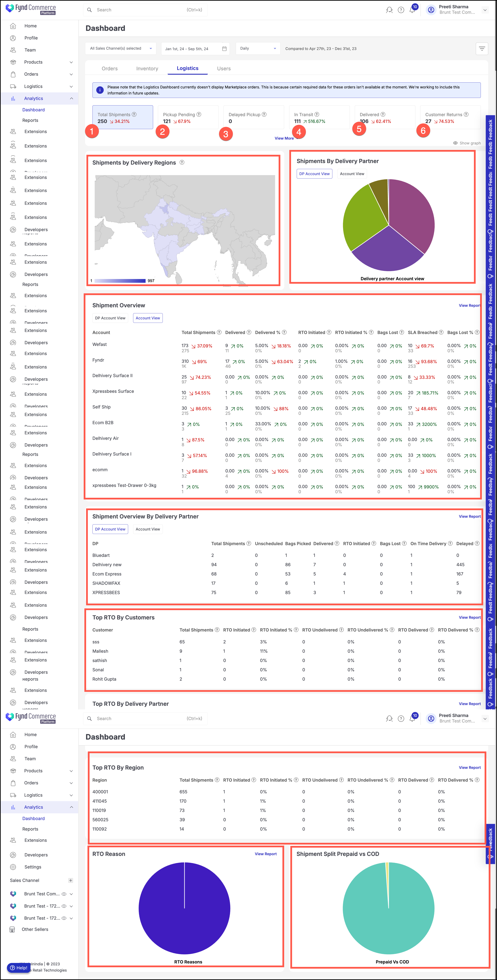Open View Report for RTO Reason

[x=265, y=854]
